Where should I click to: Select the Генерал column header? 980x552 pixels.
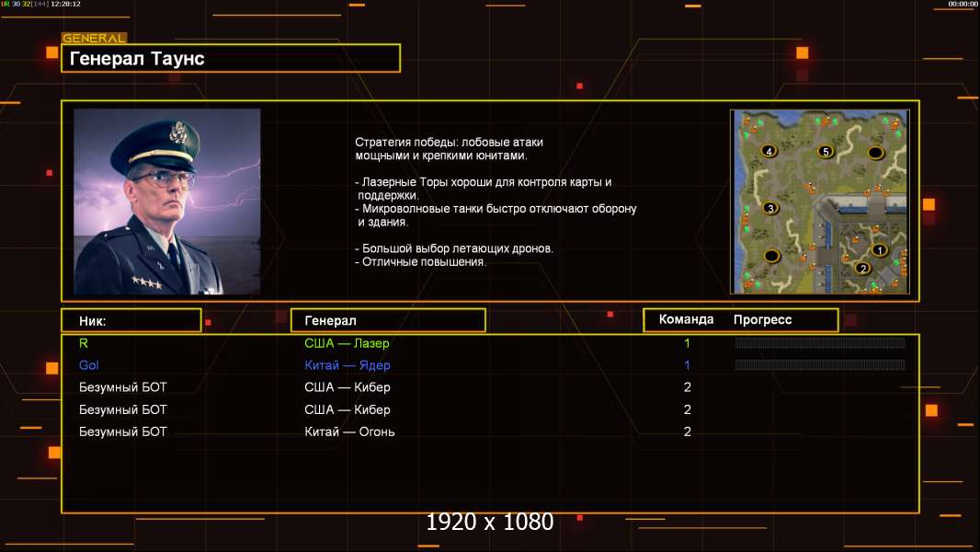388,321
